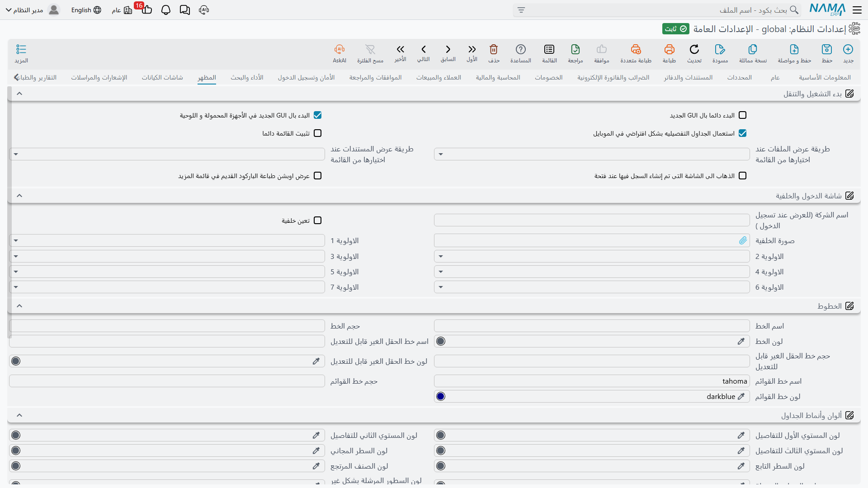Go to السابق (Previous) record

(x=448, y=49)
